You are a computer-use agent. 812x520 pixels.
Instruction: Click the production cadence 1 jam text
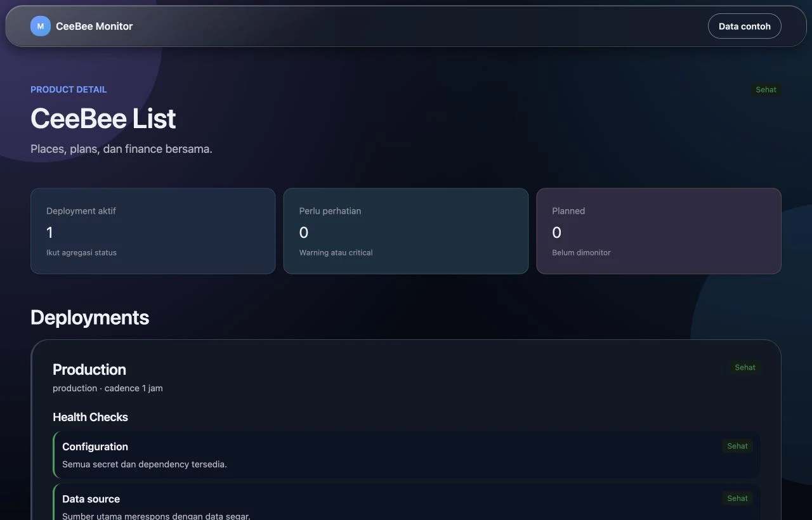click(108, 388)
